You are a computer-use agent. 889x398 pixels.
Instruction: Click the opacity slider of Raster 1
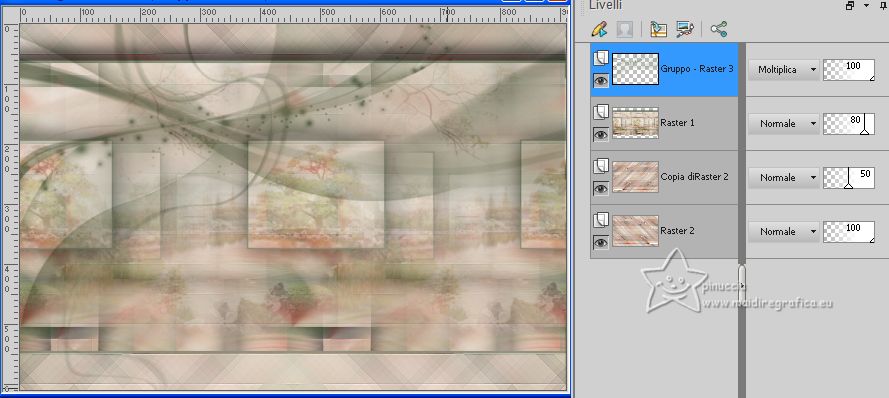pos(848,124)
